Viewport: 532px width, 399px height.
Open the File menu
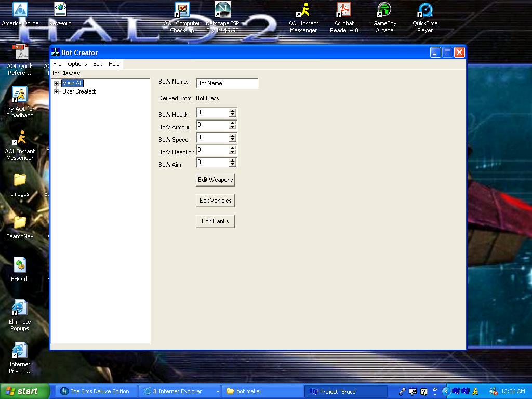[57, 64]
